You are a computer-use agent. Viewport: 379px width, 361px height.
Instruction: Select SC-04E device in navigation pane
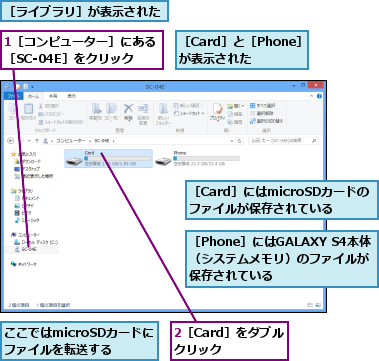(x=32, y=249)
